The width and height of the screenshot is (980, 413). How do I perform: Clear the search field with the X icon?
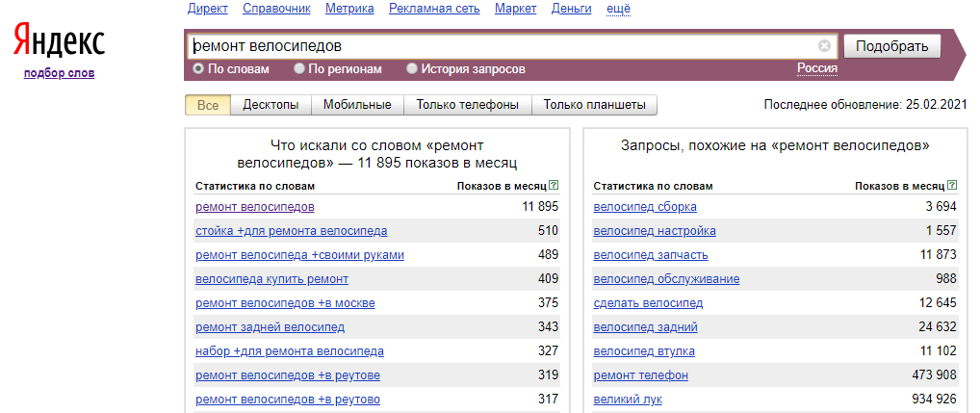click(x=824, y=45)
